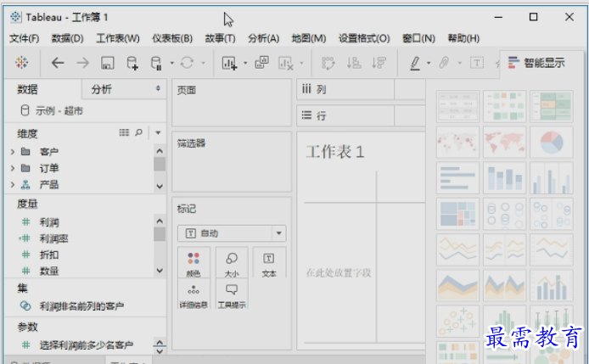Click the save workbook icon
Image resolution: width=589 pixels, height=364 pixels.
tap(108, 63)
